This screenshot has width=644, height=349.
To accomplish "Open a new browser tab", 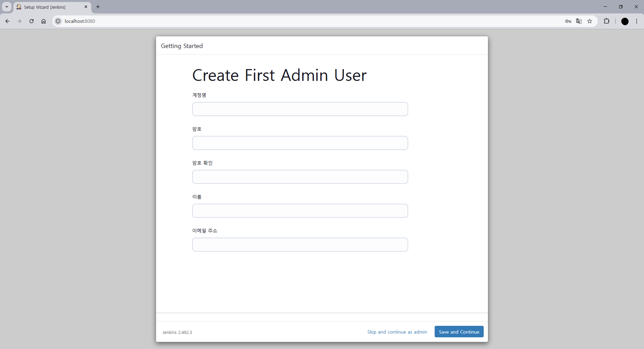I will pos(98,7).
